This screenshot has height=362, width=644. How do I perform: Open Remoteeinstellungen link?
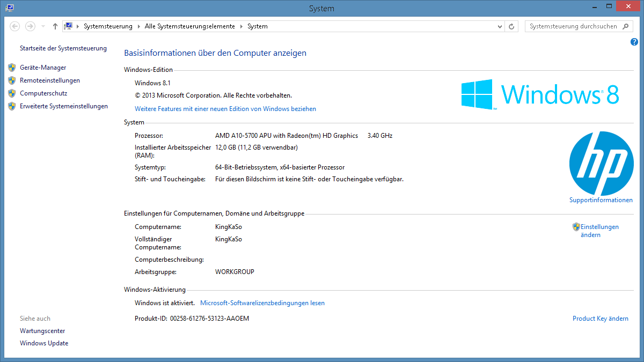point(49,80)
